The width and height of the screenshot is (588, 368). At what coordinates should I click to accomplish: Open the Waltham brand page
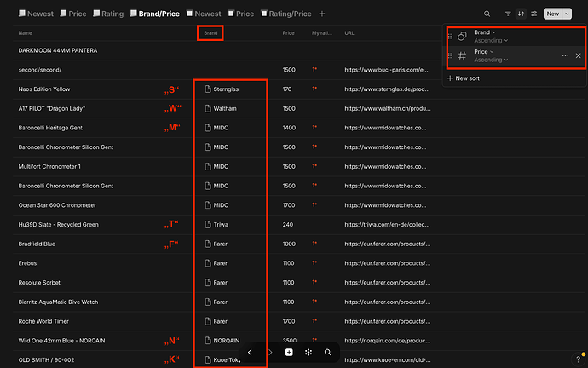221,109
